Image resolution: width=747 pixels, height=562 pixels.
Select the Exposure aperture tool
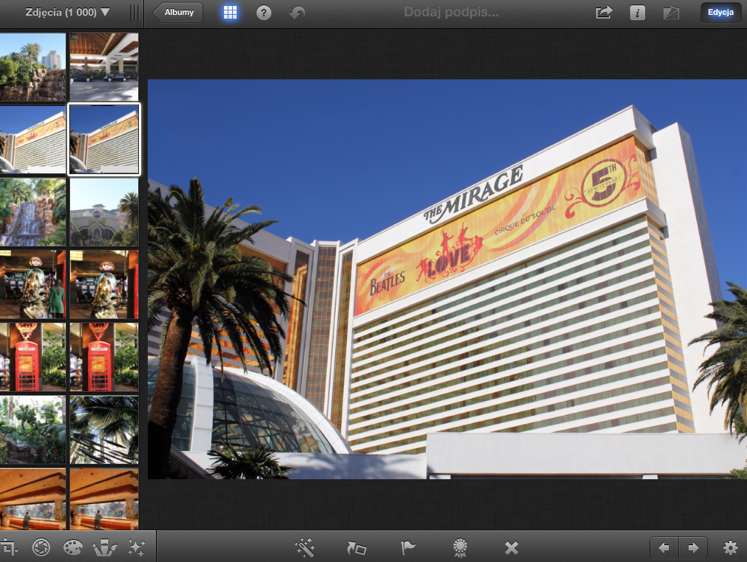coord(41,548)
